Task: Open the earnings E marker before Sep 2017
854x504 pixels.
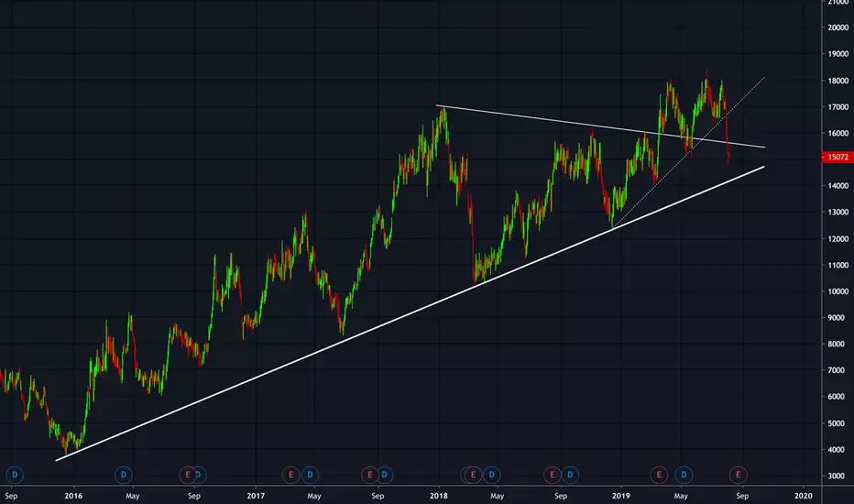Action: (370, 475)
